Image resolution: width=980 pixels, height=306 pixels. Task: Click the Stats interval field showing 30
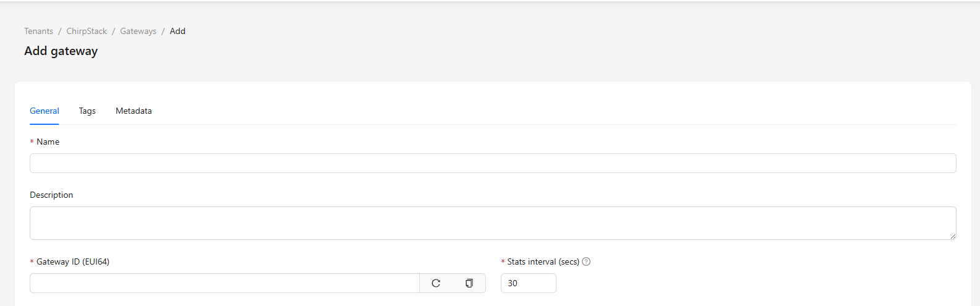pos(528,283)
